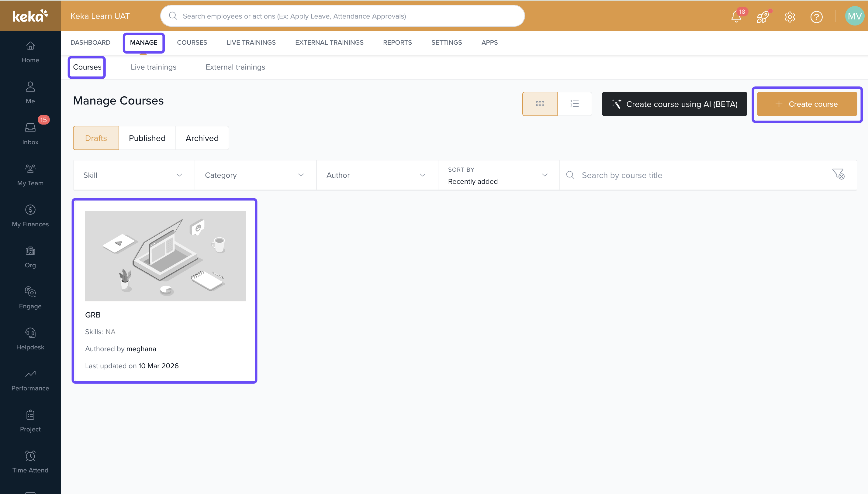This screenshot has width=868, height=494.
Task: Click the Create course button
Action: [807, 104]
